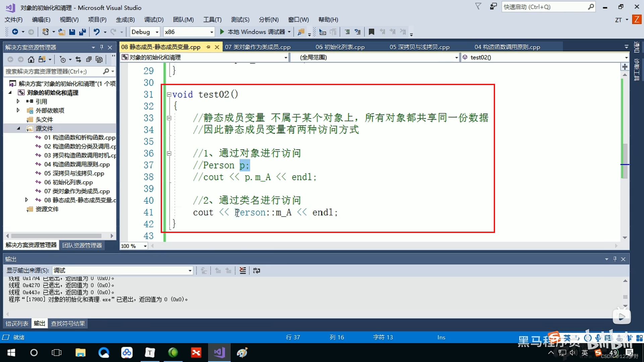
Task: Open the project scope dropdown 对象的初始化和清理
Action: click(204, 57)
